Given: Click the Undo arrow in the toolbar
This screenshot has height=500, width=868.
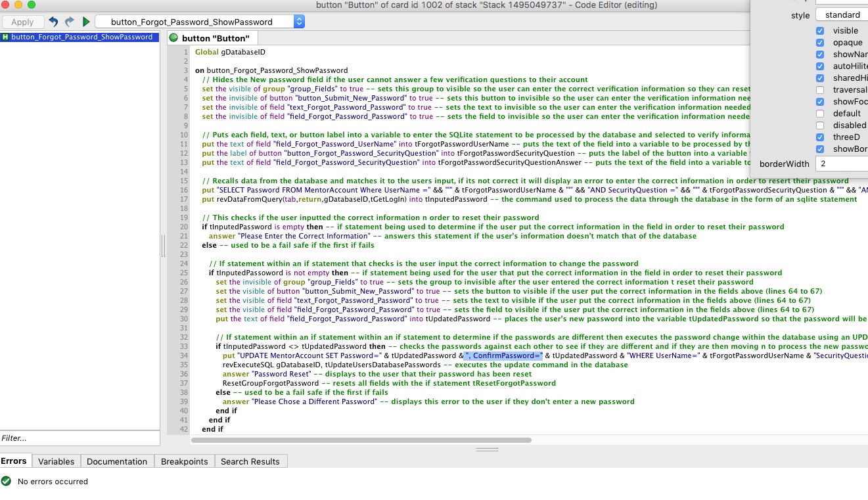Looking at the screenshot, I should pos(54,22).
